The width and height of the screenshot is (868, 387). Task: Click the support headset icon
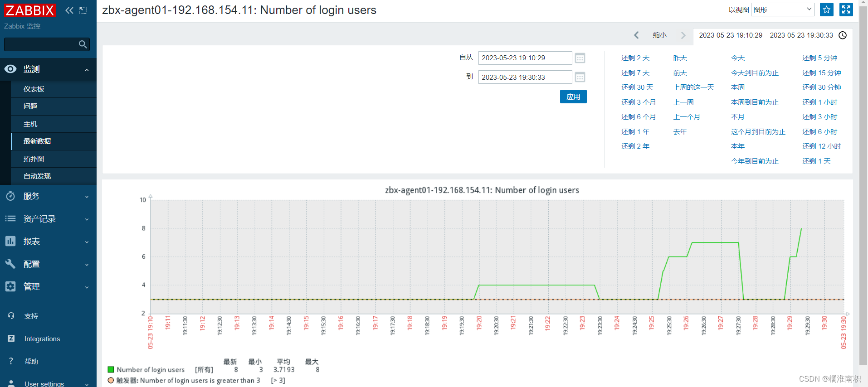pos(11,316)
